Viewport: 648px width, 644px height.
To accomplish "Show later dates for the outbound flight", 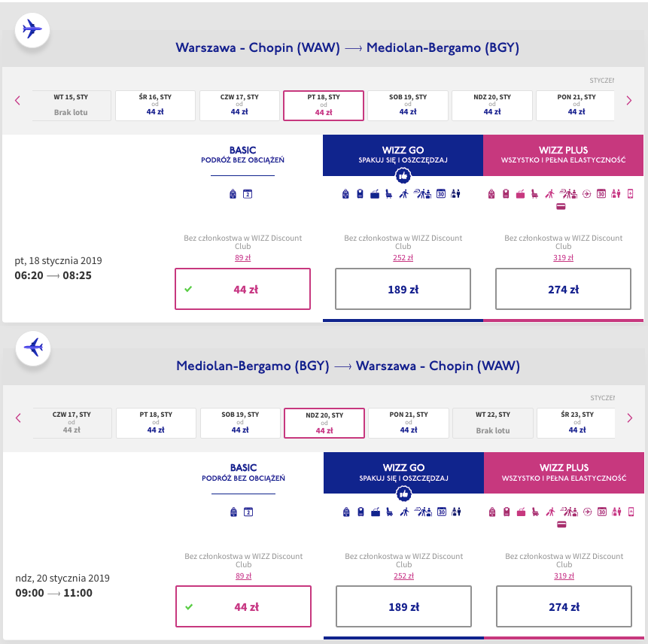I will click(x=629, y=101).
